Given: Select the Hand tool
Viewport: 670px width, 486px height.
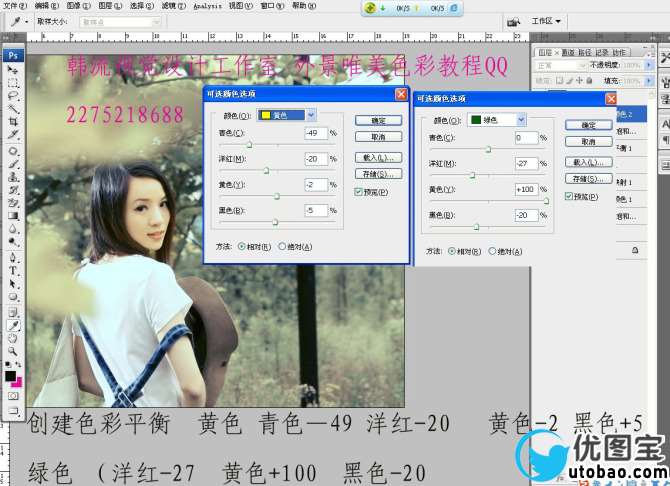Looking at the screenshot, I should tap(13, 339).
